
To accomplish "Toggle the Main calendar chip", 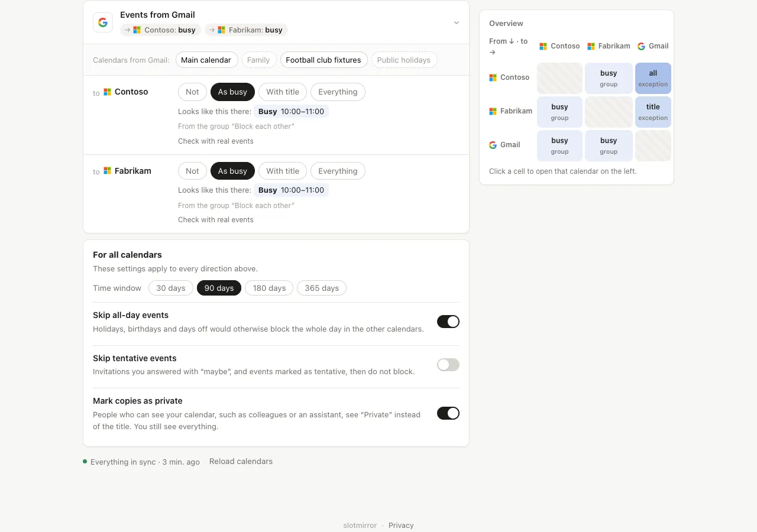I will pyautogui.click(x=206, y=60).
